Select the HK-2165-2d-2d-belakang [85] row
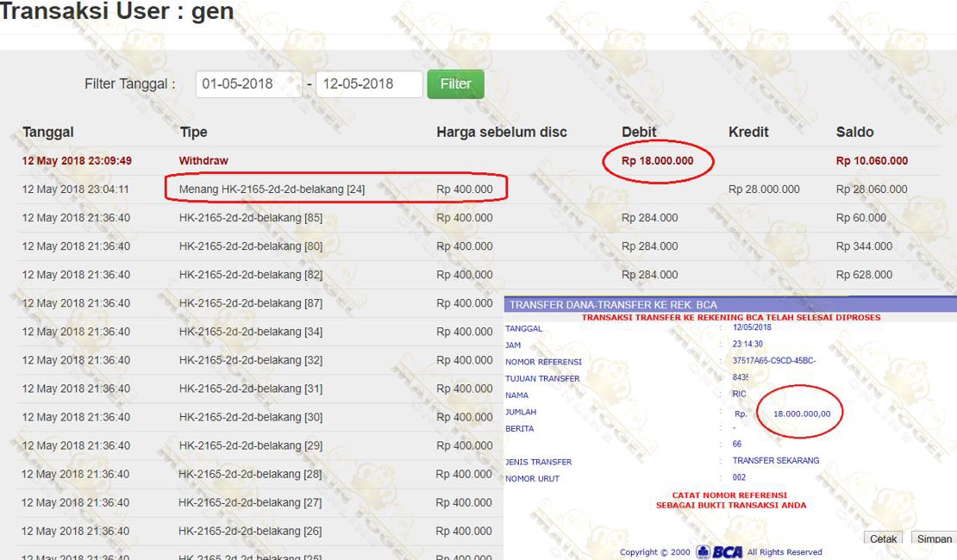This screenshot has height=560, width=957. pyautogui.click(x=251, y=218)
